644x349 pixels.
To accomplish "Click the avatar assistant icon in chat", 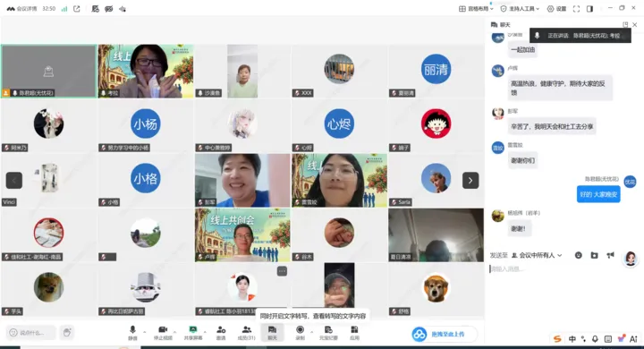I will coord(631,259).
